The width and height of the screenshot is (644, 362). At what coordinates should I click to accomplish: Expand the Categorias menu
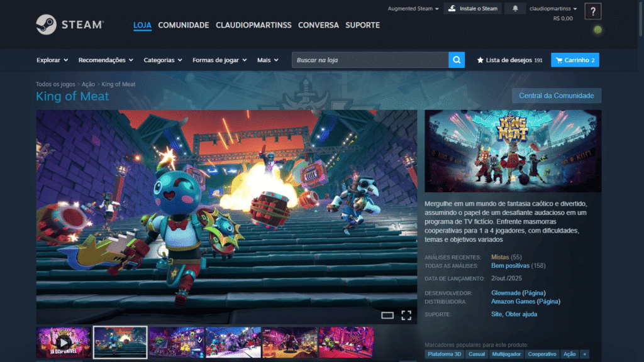coord(162,60)
